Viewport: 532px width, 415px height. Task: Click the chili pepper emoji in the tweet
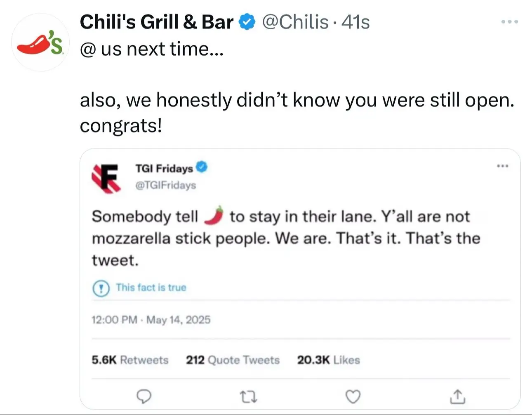214,215
